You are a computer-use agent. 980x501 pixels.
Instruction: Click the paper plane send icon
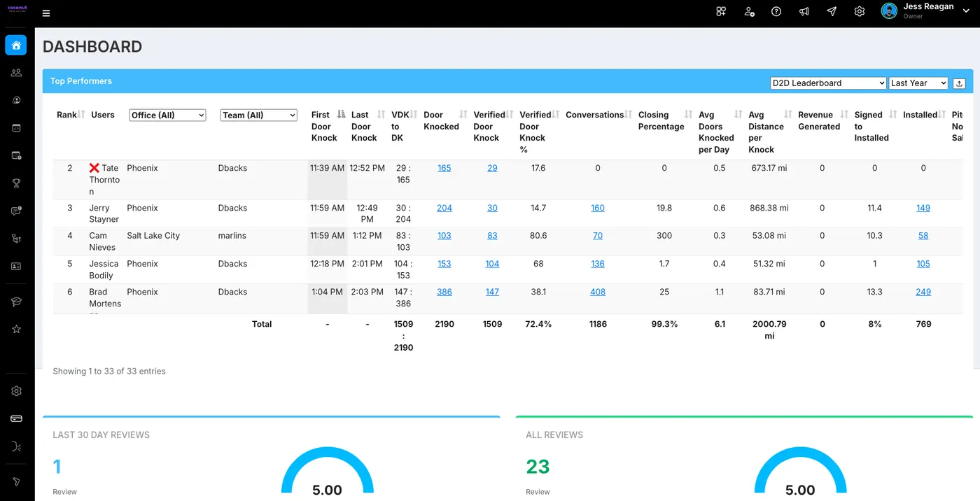click(832, 11)
